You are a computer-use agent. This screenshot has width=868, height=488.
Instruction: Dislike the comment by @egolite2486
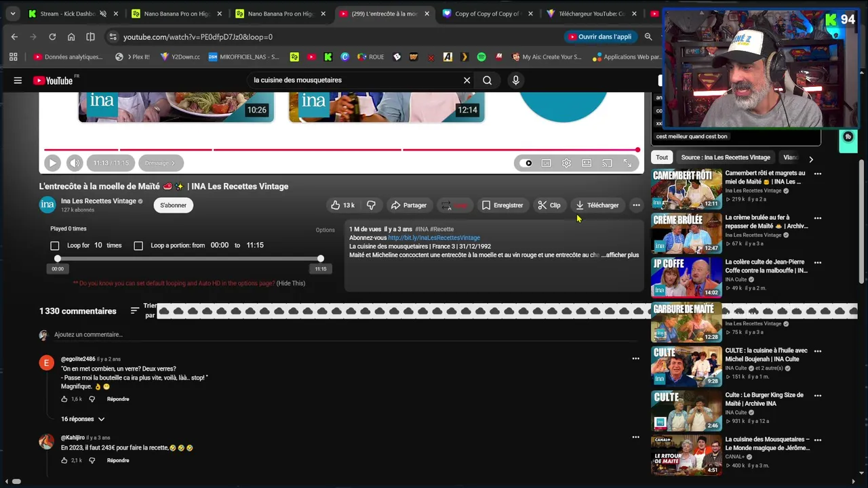[x=92, y=399]
